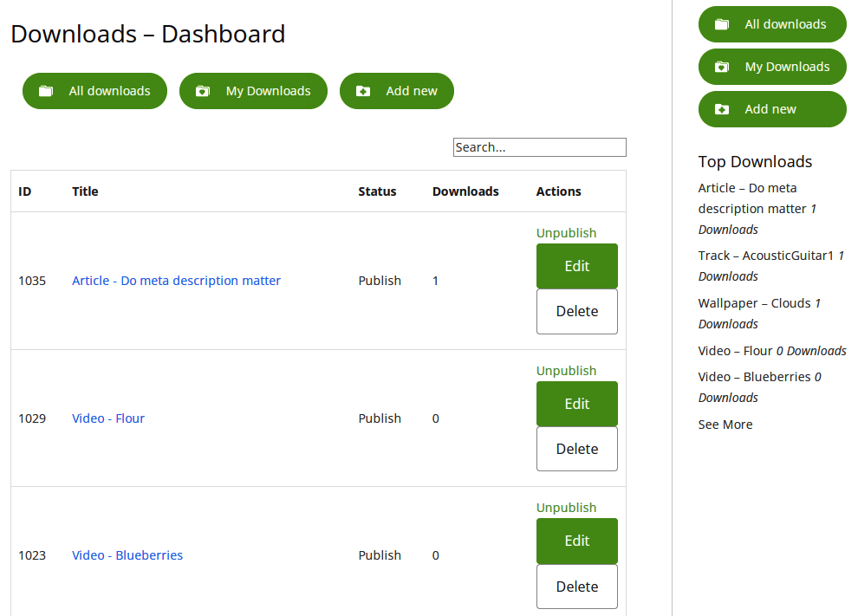Delete the Video - Blueberries download

[x=576, y=587]
